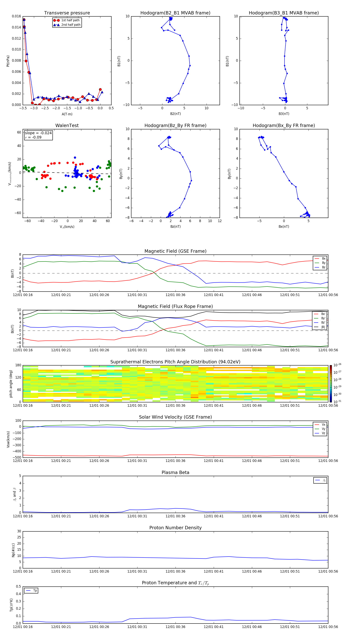Click the Bz' legend entry in flux rope frame
The width and height of the screenshot is (351, 644).
click(x=320, y=323)
